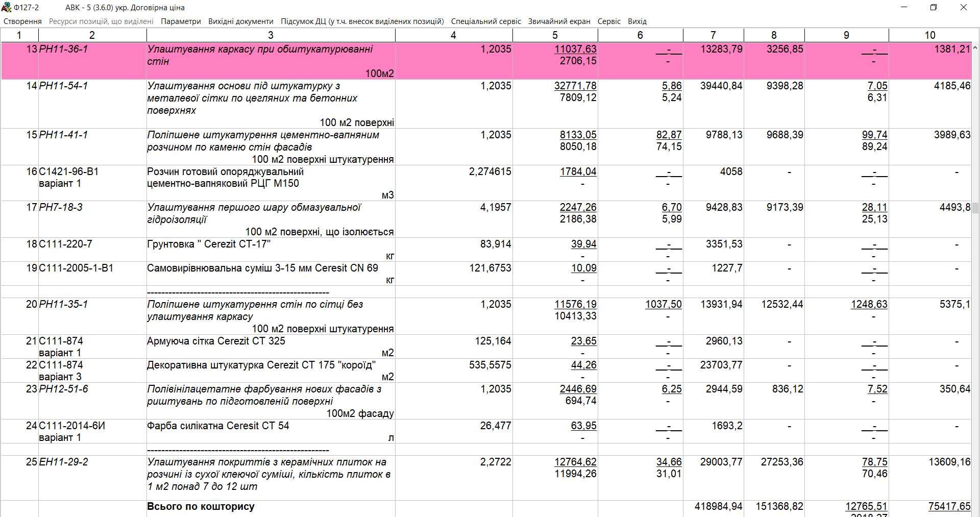
Task: Click total 75417,65 in column 10
Action: pos(949,506)
